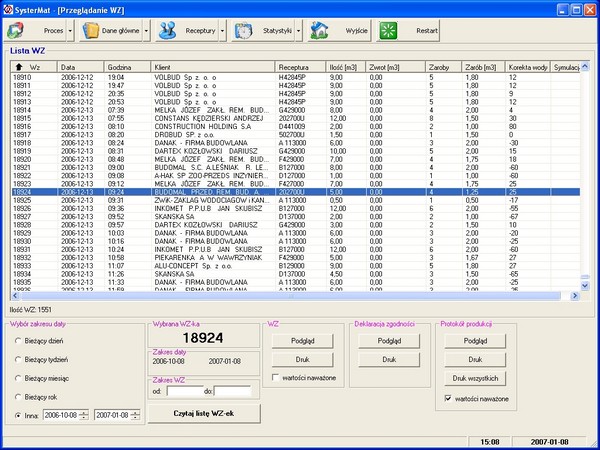Click list horizontal scrollbar right arrow

(575, 295)
